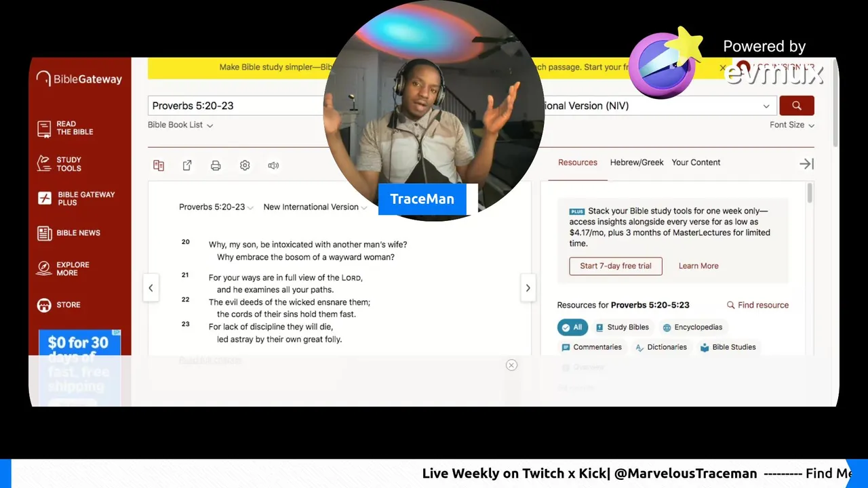
Task: Close the bottom ad overlay
Action: tap(511, 365)
